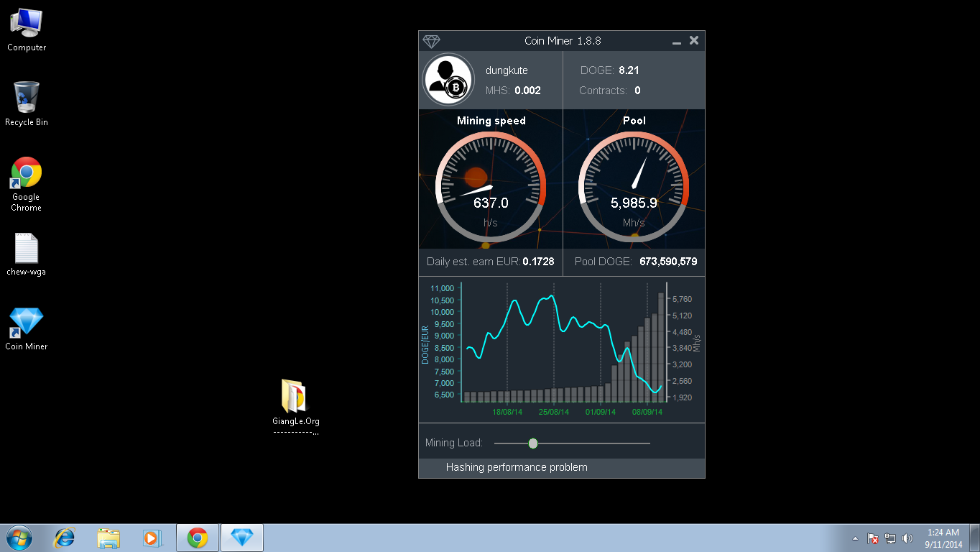The width and height of the screenshot is (980, 552).
Task: Launch Windows Media Player from taskbar
Action: tap(152, 538)
